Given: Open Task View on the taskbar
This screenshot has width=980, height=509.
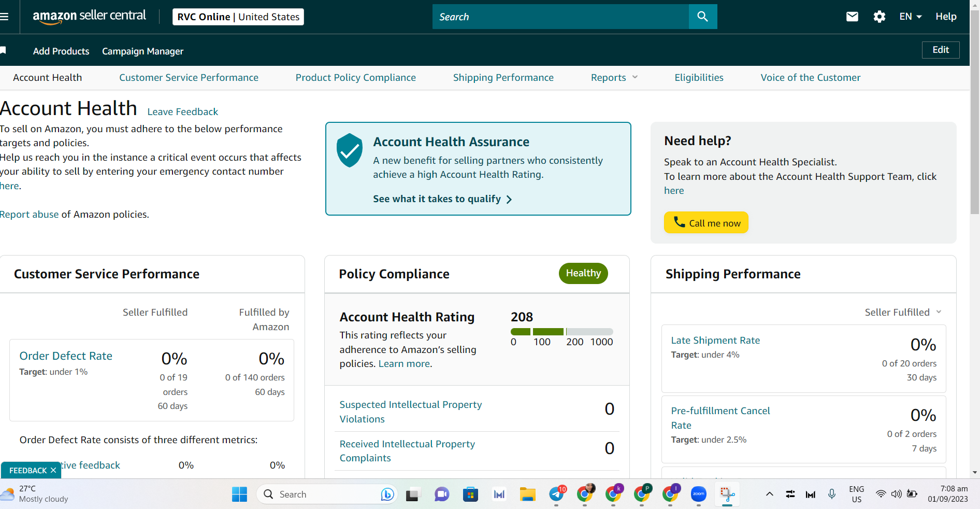Looking at the screenshot, I should pyautogui.click(x=412, y=494).
